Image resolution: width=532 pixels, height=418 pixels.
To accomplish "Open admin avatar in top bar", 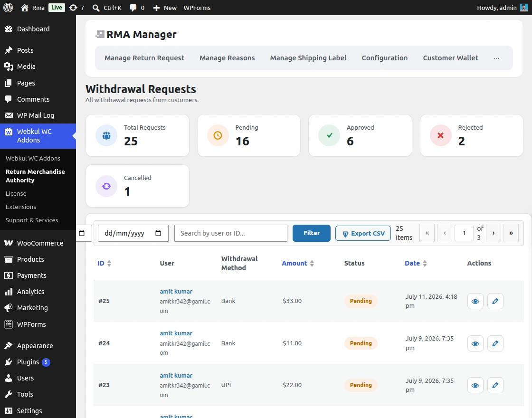I will 524,8.
